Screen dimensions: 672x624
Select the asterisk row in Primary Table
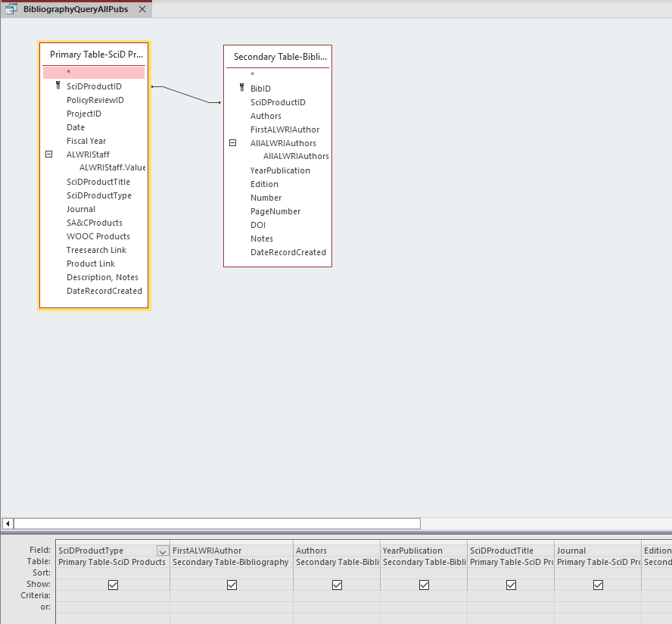pos(94,73)
